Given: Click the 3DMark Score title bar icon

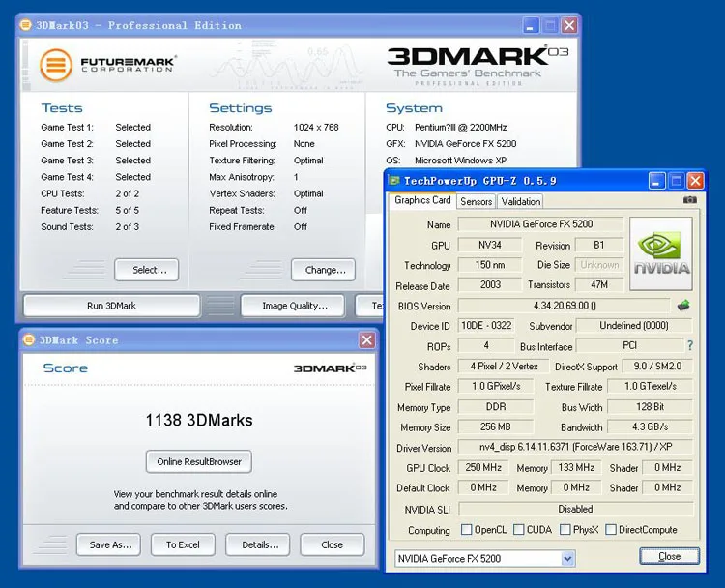Looking at the screenshot, I should pyautogui.click(x=29, y=339).
